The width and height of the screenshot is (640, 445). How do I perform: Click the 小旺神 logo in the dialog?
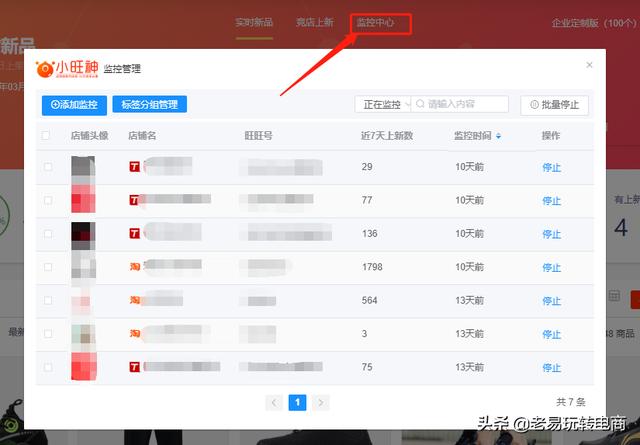(x=67, y=69)
